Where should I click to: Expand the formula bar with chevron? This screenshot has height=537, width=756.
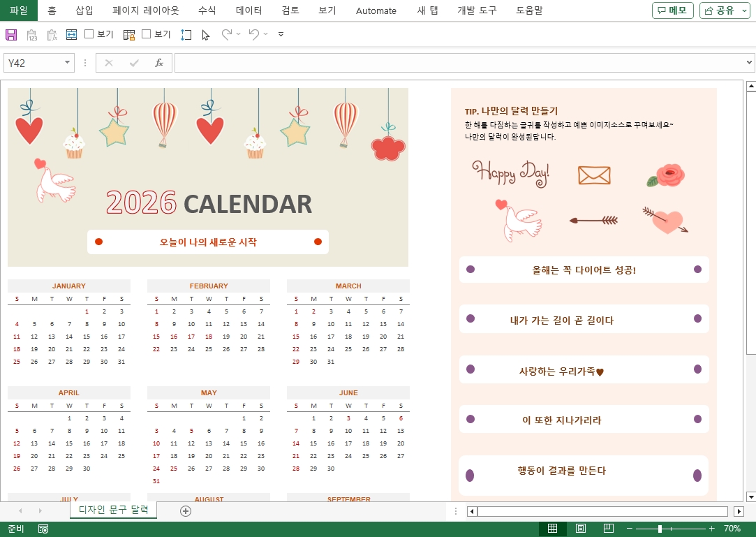(749, 63)
